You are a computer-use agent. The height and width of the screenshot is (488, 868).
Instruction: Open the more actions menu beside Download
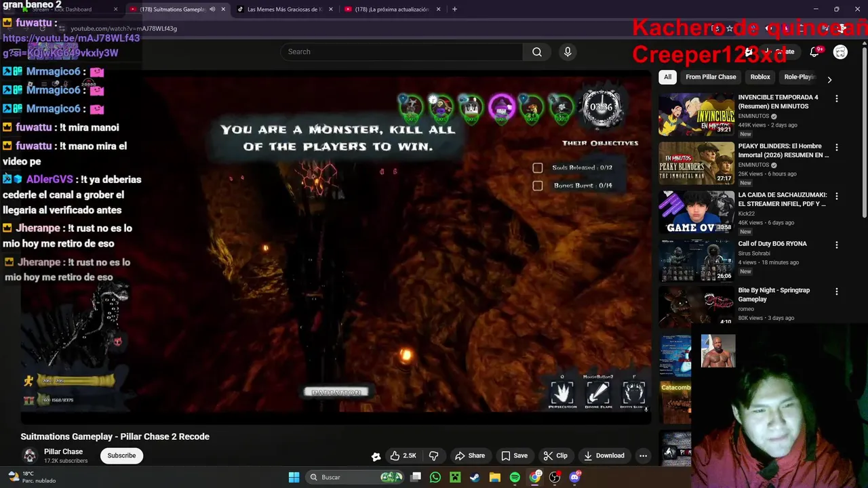coord(643,455)
